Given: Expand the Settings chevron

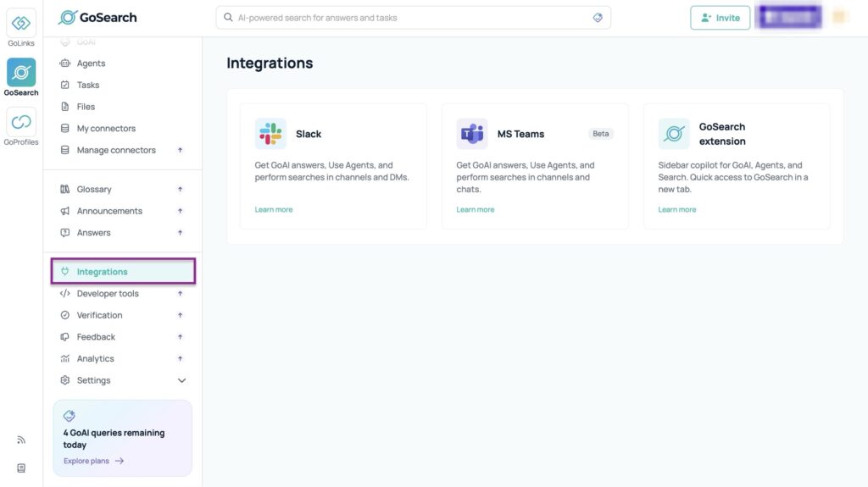Looking at the screenshot, I should point(181,380).
